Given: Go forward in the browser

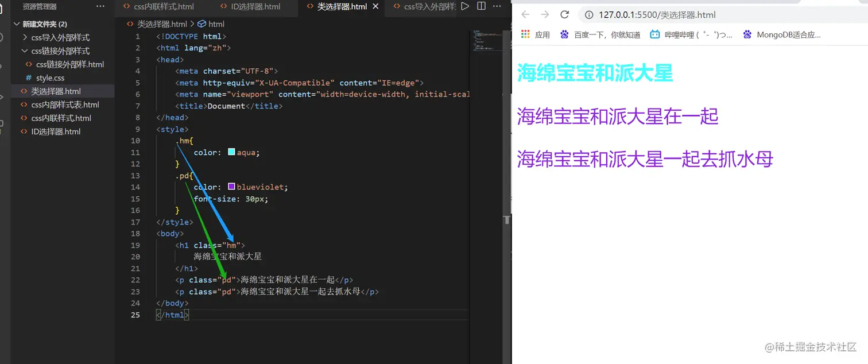Looking at the screenshot, I should (x=545, y=15).
